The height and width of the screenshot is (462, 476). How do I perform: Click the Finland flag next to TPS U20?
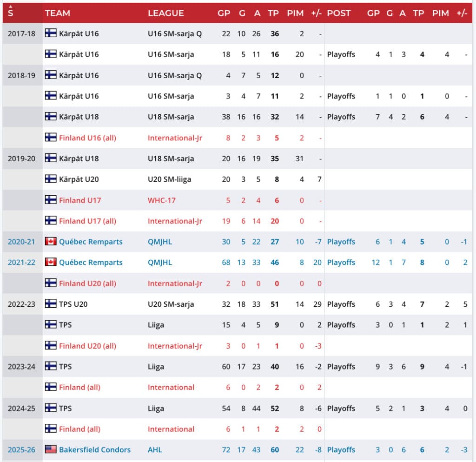pyautogui.click(x=51, y=304)
